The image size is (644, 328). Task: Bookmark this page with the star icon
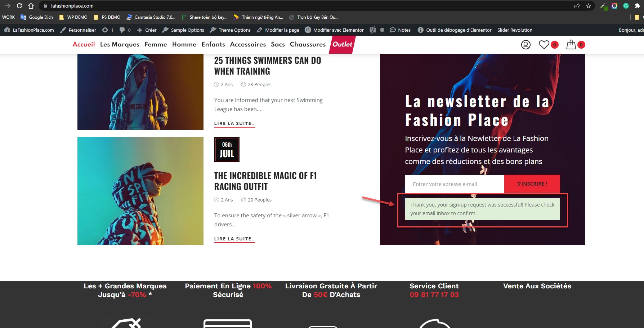589,6
